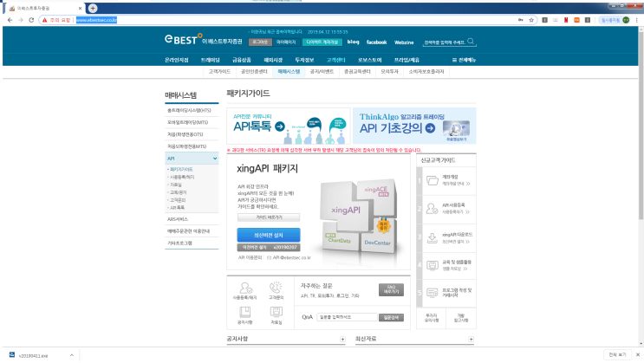Click plus icon next to 최신자료

point(471,340)
